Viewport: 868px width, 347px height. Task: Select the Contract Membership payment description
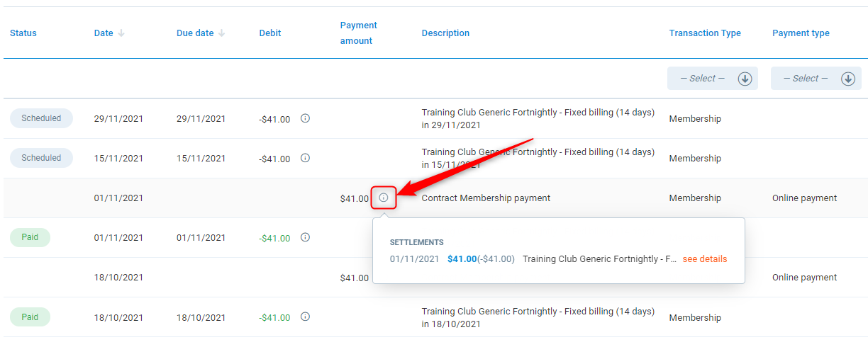point(486,198)
